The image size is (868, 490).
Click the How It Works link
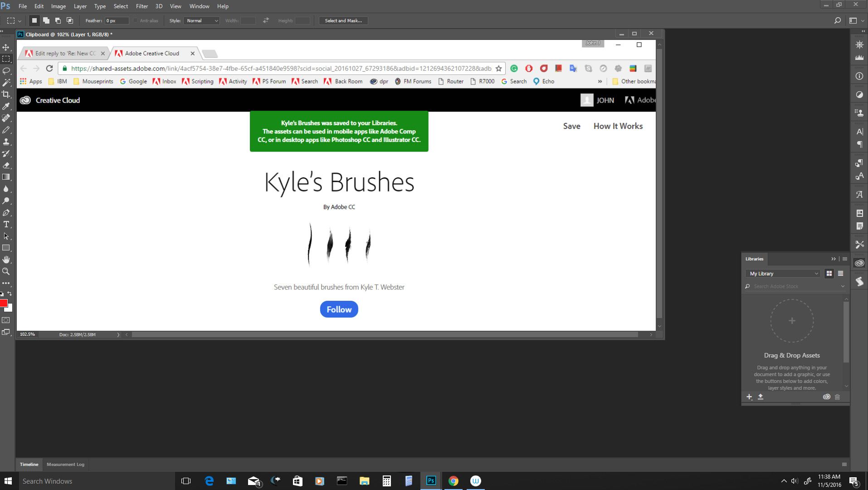pos(618,126)
